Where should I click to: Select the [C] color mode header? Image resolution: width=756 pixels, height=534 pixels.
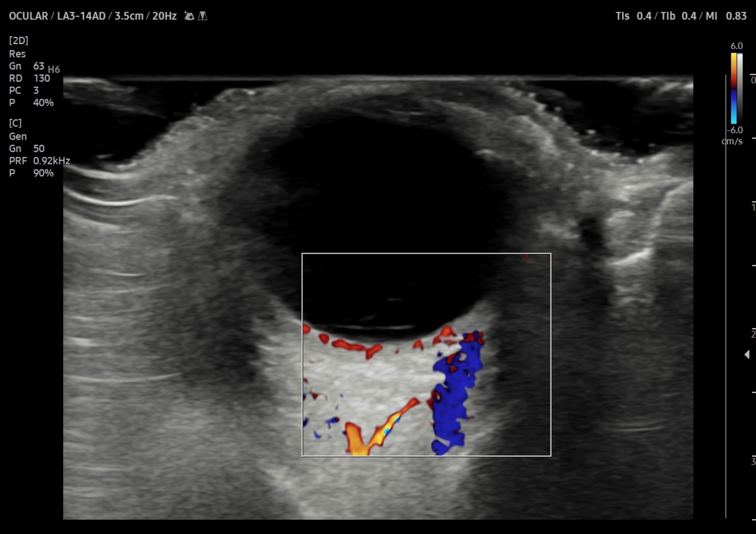click(x=15, y=123)
